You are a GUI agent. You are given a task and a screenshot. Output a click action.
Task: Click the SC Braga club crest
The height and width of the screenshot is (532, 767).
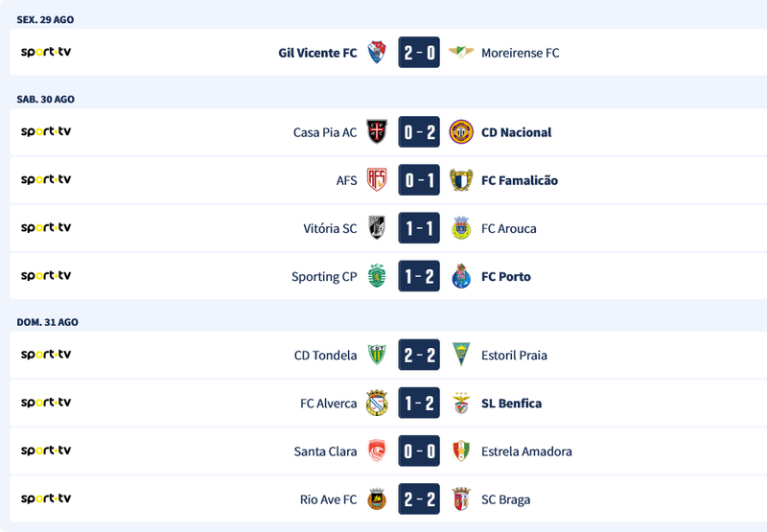tap(461, 499)
